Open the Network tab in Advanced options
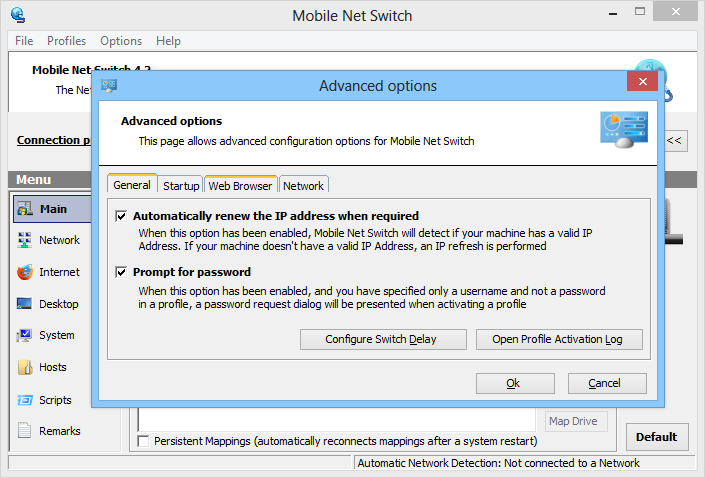Image resolution: width=705 pixels, height=478 pixels. pyautogui.click(x=303, y=186)
